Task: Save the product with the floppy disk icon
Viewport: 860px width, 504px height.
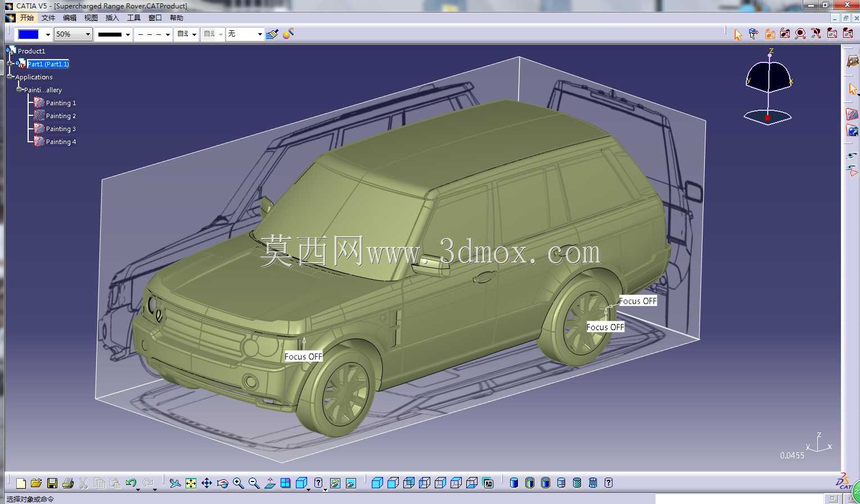Action: pos(52,483)
